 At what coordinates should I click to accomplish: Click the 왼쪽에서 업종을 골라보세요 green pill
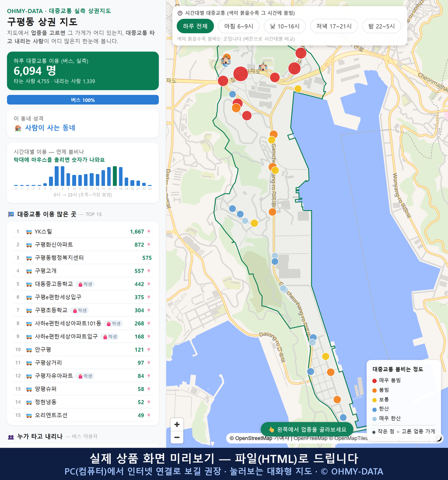coord(307,429)
